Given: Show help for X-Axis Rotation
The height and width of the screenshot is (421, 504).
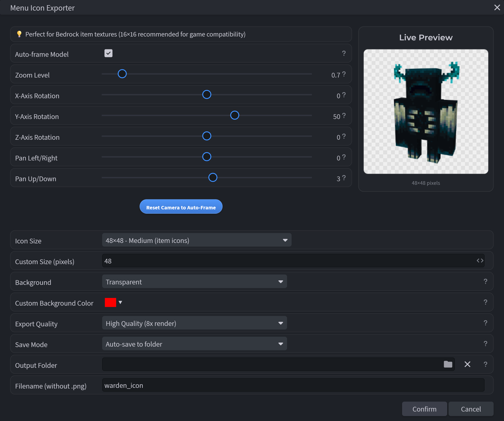Looking at the screenshot, I should (x=344, y=95).
